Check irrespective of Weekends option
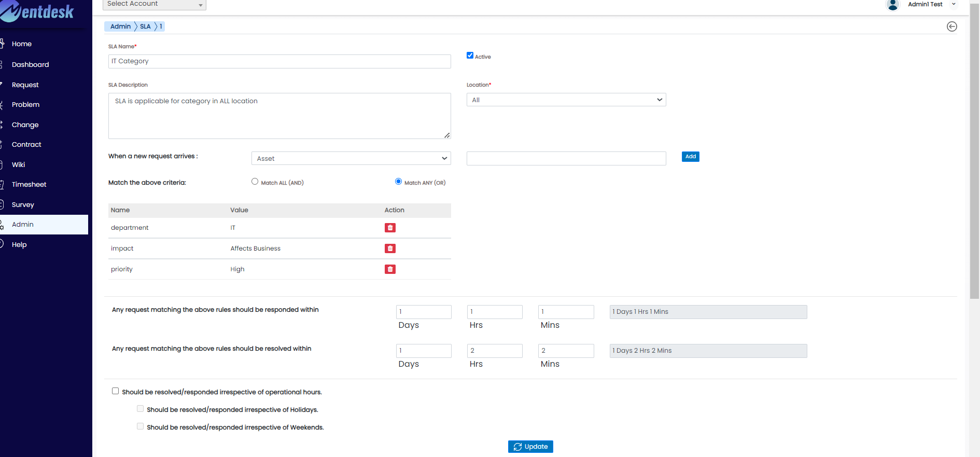The height and width of the screenshot is (457, 980). (140, 426)
